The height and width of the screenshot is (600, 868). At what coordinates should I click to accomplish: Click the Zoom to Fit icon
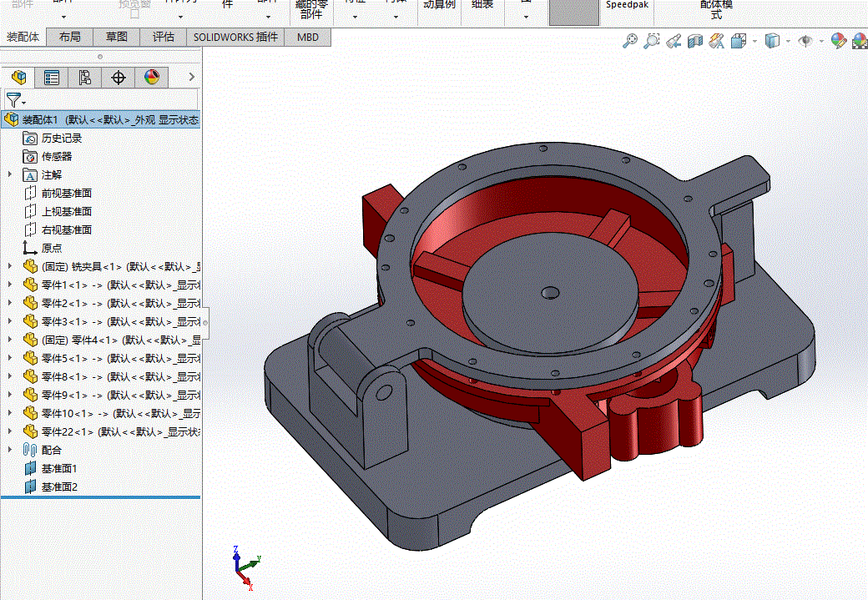(630, 40)
